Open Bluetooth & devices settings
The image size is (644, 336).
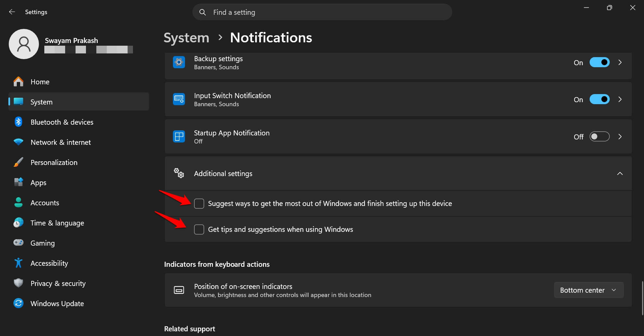click(79, 122)
